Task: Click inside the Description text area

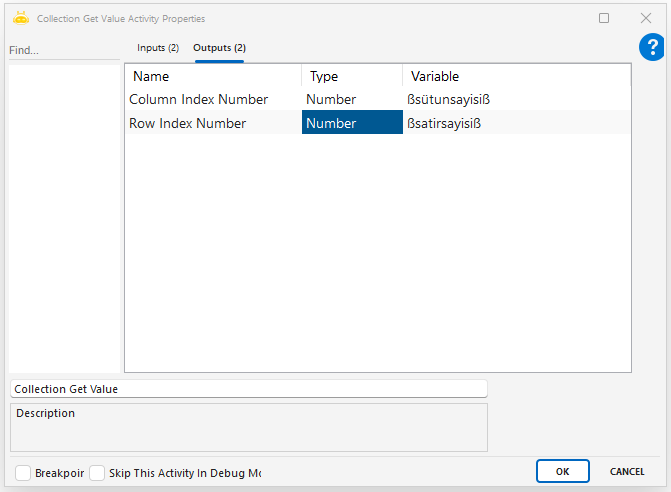Action: pos(248,430)
